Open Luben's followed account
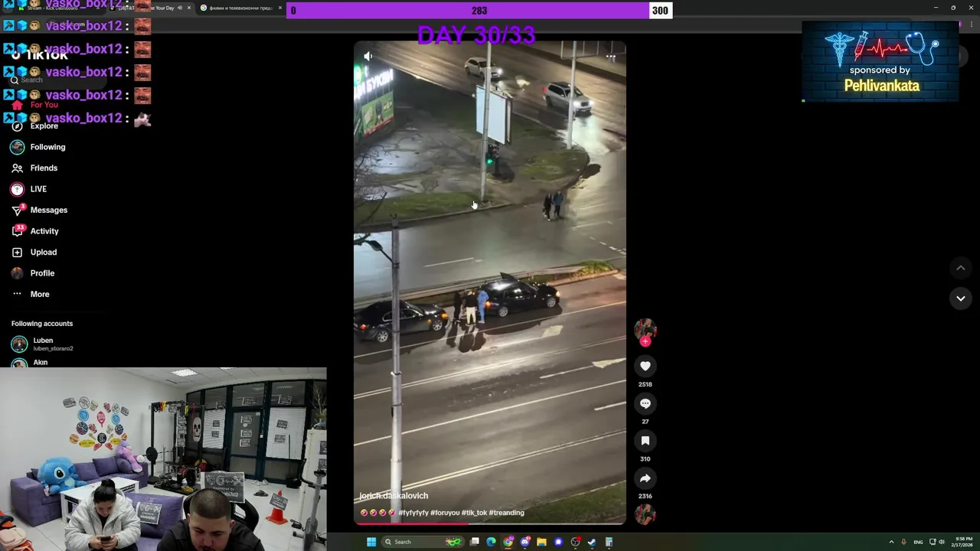The image size is (980, 551). tap(42, 344)
